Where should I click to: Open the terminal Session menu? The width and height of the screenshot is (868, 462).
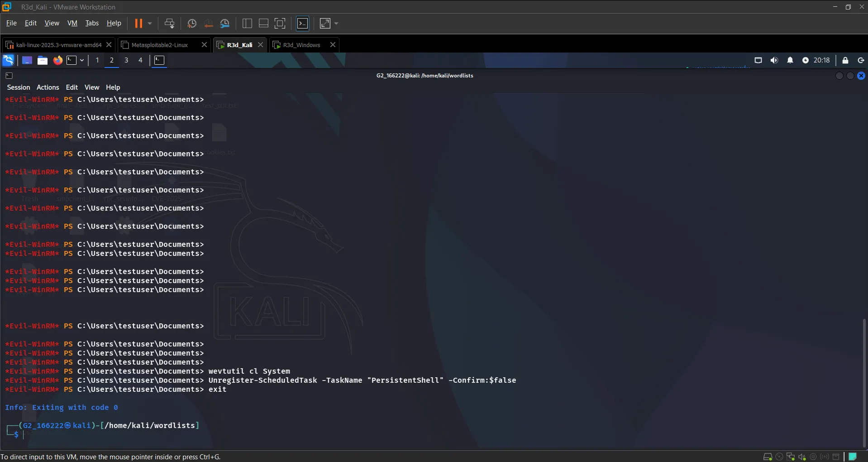click(x=19, y=87)
